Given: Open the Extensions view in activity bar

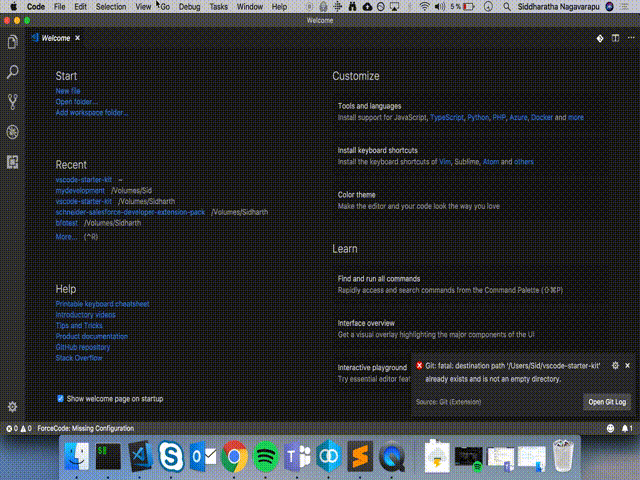Looking at the screenshot, I should coord(12,162).
